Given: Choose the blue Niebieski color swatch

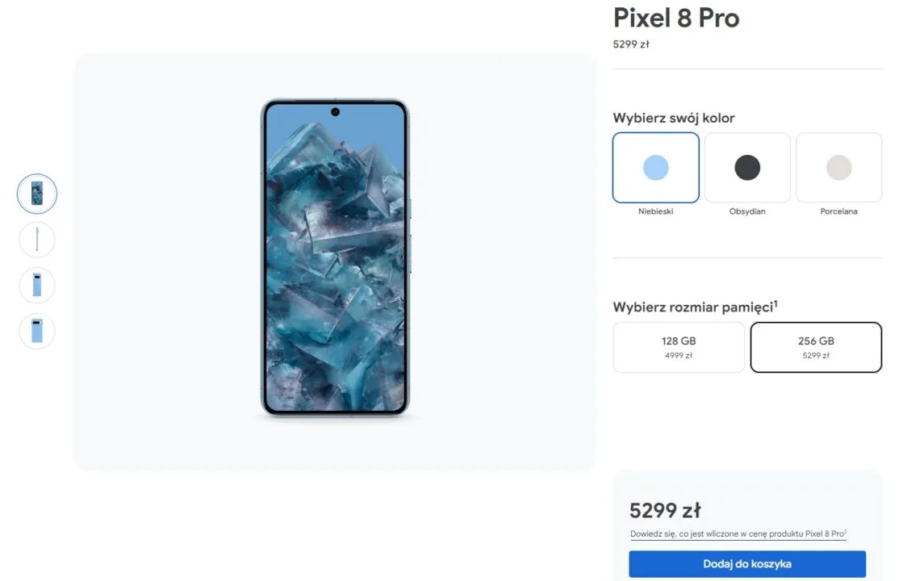Looking at the screenshot, I should click(x=655, y=168).
